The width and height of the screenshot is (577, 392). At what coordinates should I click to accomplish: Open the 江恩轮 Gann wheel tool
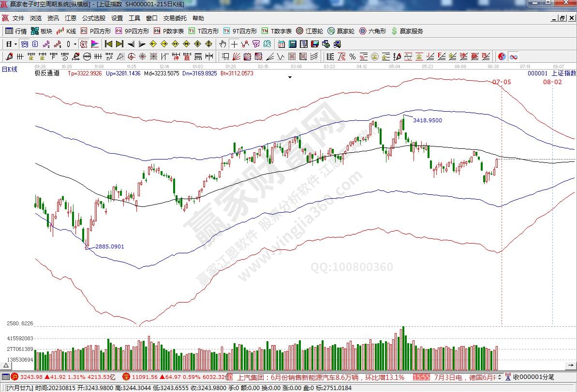click(310, 31)
